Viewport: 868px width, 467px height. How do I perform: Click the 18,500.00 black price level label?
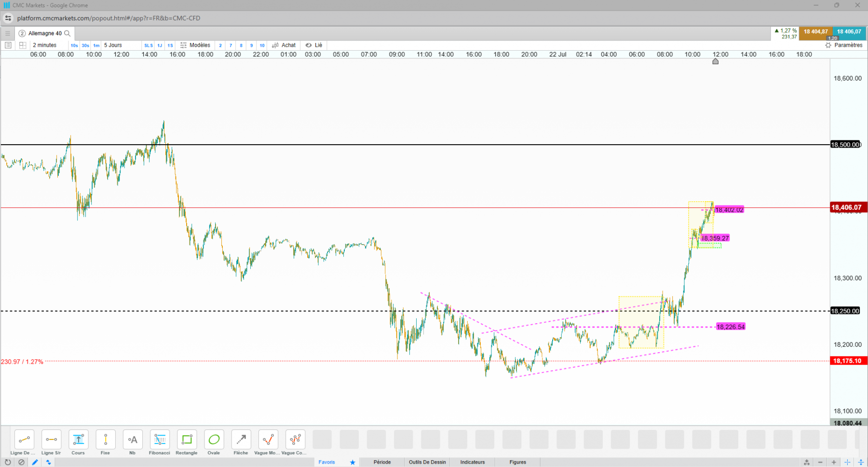[845, 145]
